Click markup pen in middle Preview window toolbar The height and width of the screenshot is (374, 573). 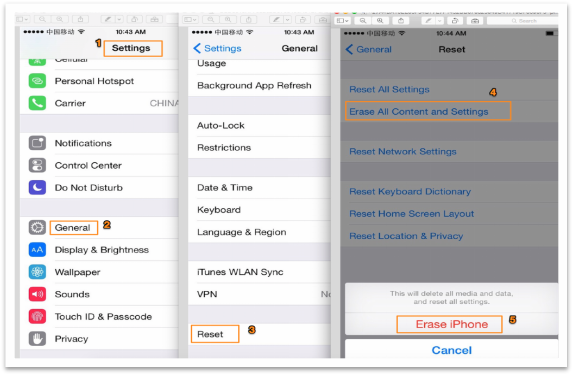coord(276,19)
